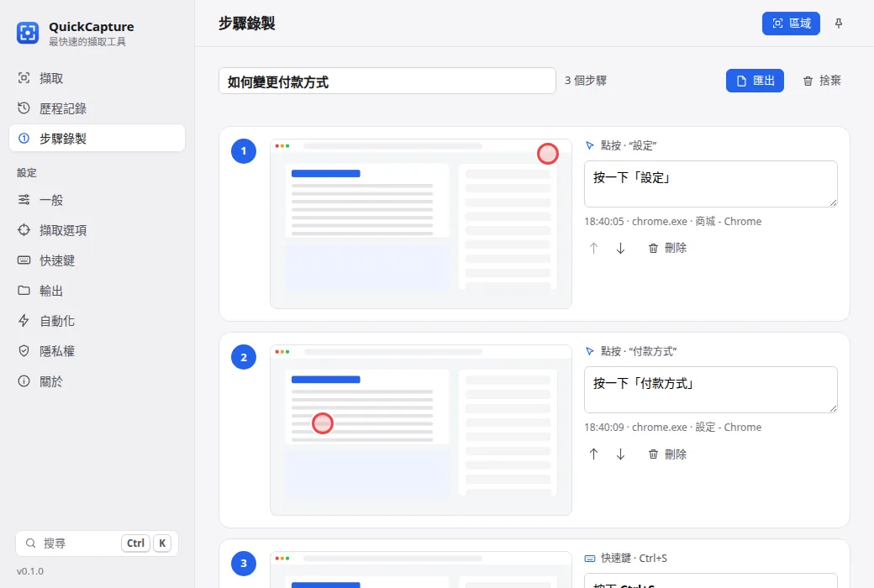
Task: Move step 1 up arrow
Action: point(593,248)
